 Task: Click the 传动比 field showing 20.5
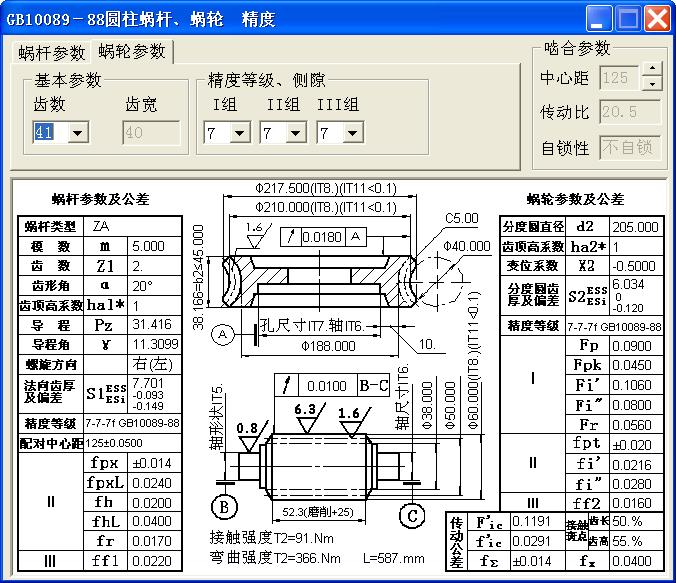[x=630, y=112]
